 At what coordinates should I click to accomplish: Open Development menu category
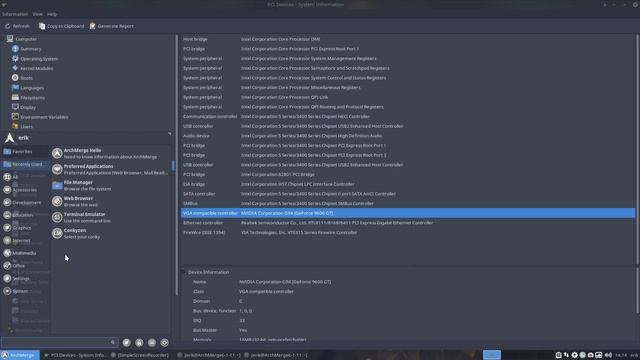24,202
